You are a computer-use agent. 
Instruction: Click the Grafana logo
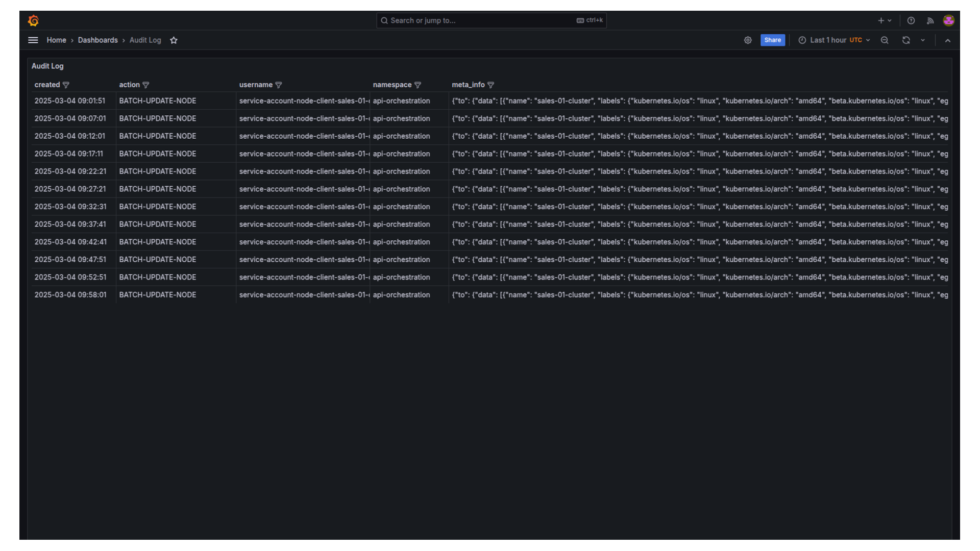coord(33,20)
